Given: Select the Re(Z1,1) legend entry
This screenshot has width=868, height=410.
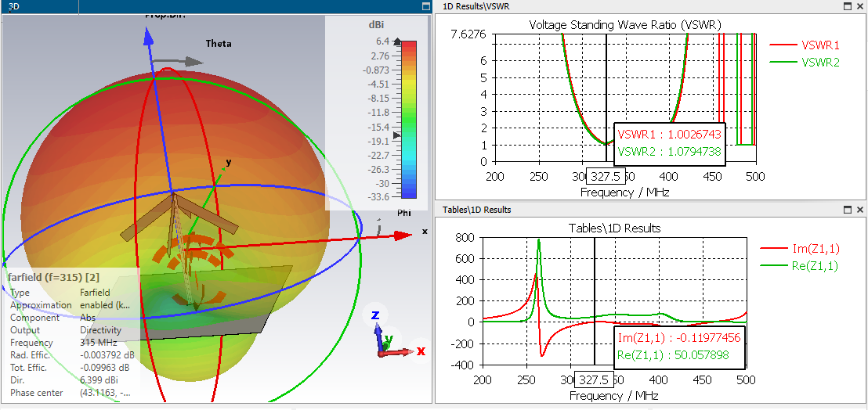Looking at the screenshot, I should 800,266.
